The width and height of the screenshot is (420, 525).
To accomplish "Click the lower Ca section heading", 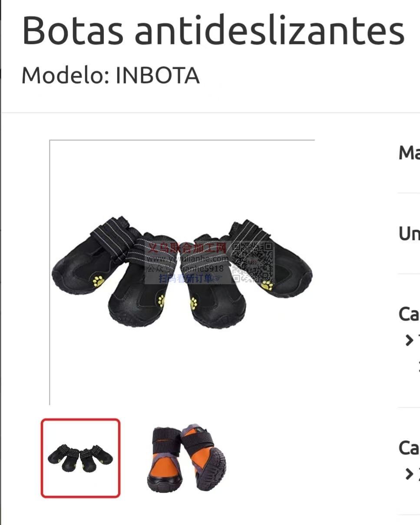I will point(409,448).
